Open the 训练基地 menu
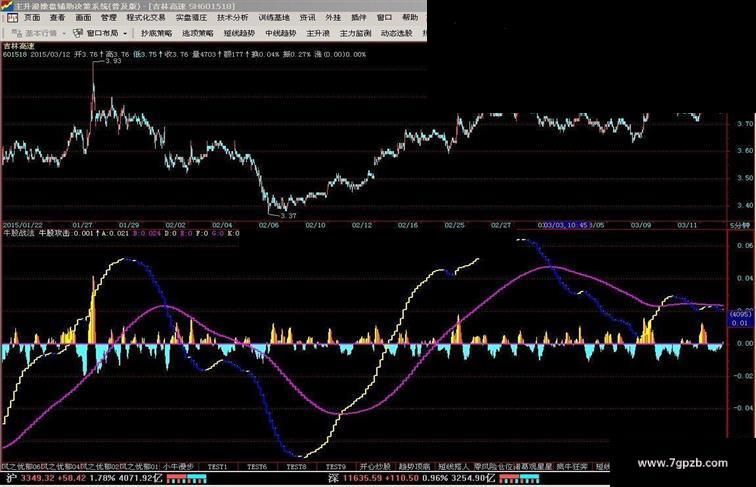756x487 pixels. click(x=273, y=18)
